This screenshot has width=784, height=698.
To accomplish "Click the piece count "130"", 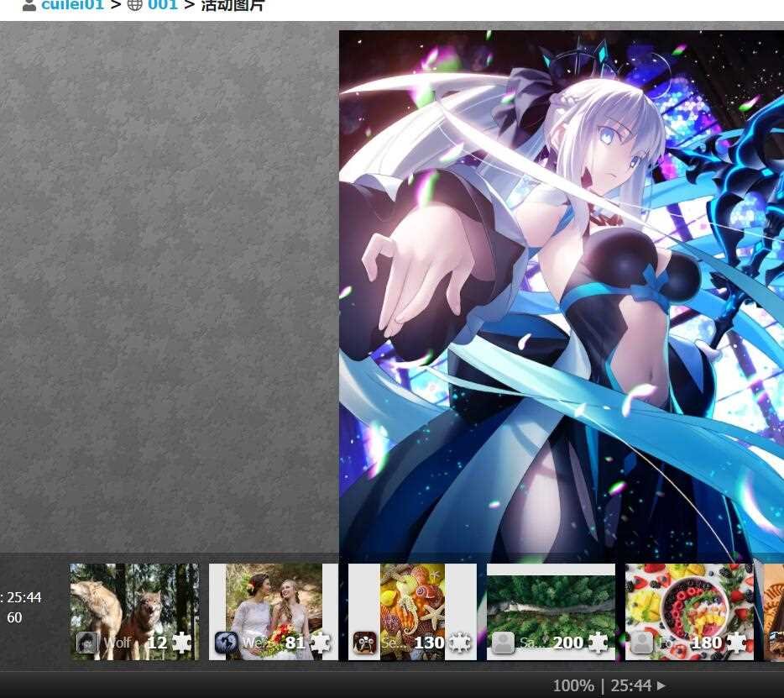I will coord(429,643).
